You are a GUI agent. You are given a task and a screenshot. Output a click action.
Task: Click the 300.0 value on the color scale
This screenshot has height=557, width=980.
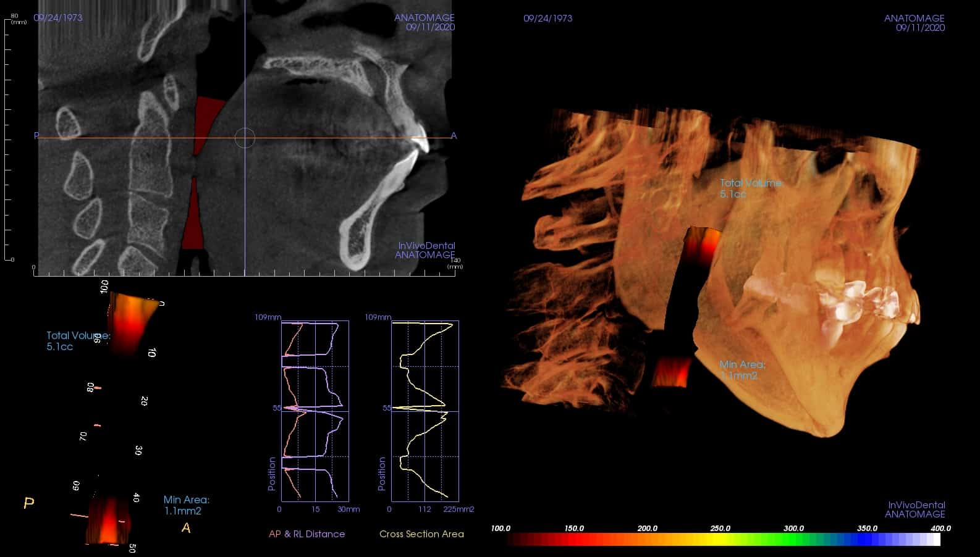(794, 529)
